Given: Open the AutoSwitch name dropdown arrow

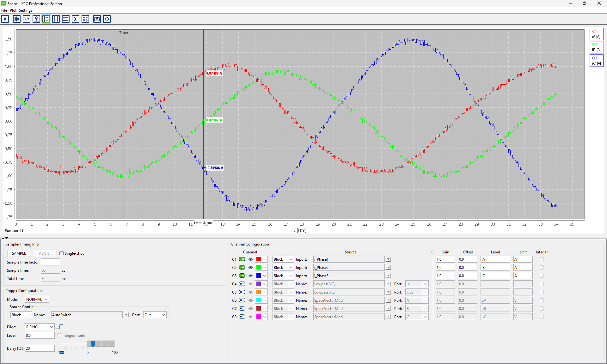Looking at the screenshot, I should coord(126,315).
